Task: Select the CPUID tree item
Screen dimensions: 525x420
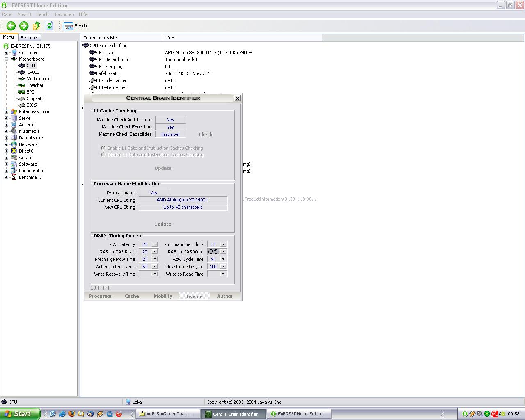Action: tap(33, 72)
